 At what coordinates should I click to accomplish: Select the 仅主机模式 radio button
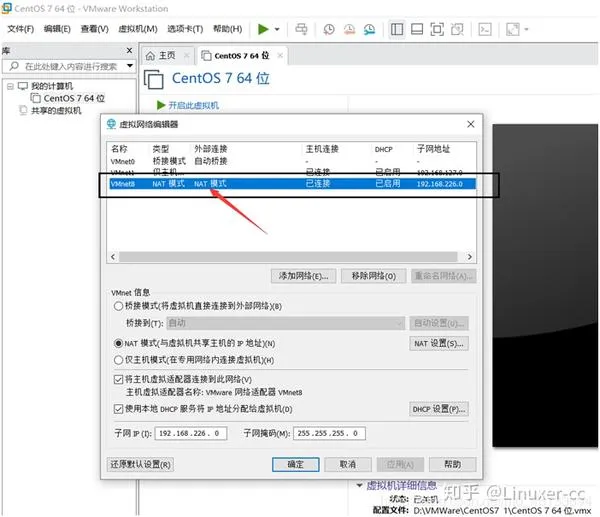click(119, 358)
